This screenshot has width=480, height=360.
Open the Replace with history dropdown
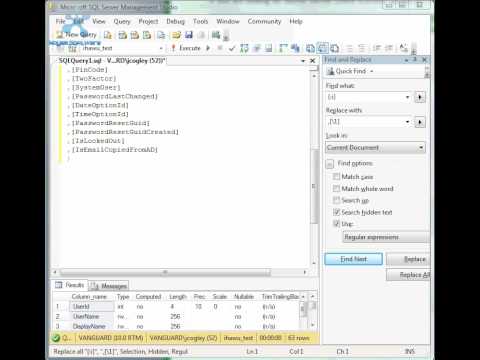tap(407, 122)
